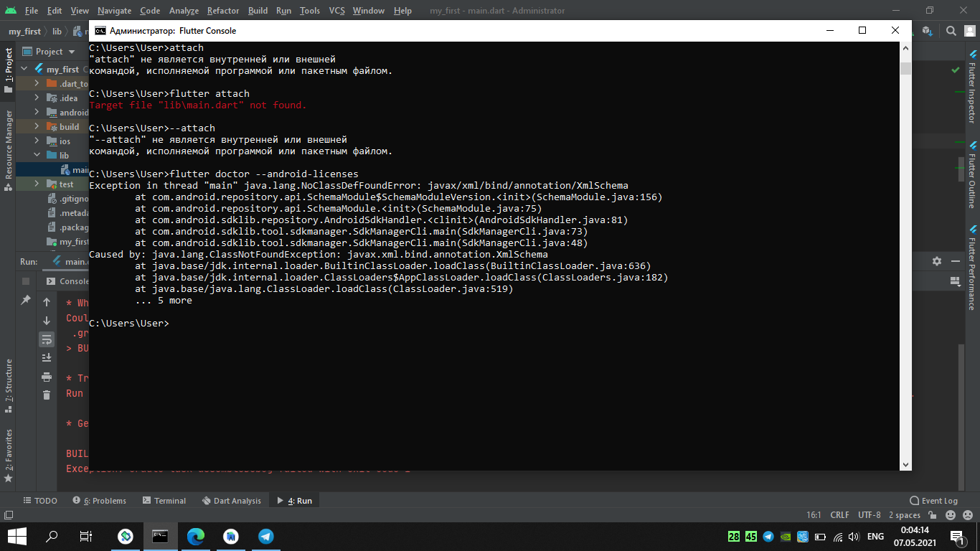This screenshot has width=980, height=551.
Task: Select the 4: Run tool window tab
Action: pos(294,501)
